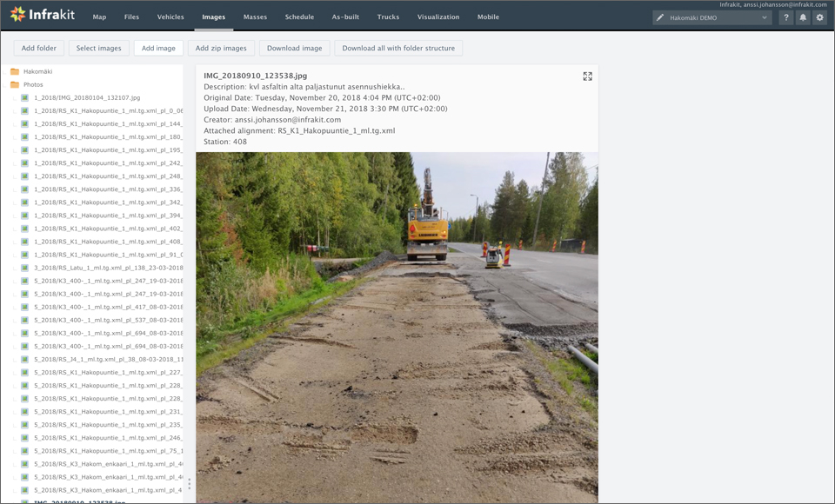This screenshot has width=835, height=504.
Task: Expand the Hakomäki root folder
Action: pos(37,71)
